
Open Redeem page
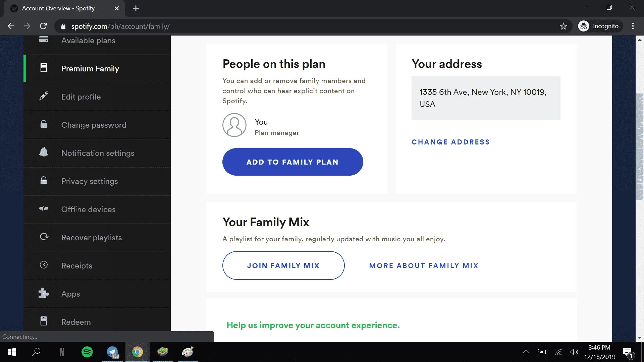97,320
